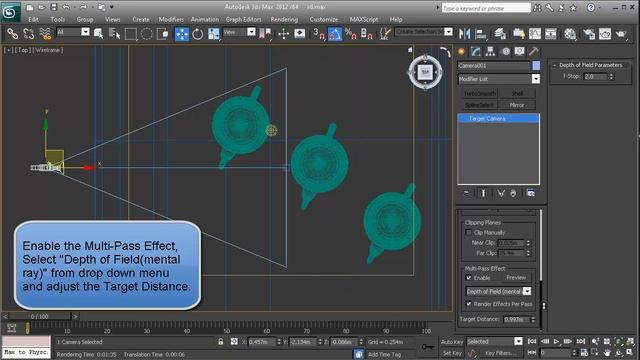
Task: Click the time slider showing 0 / 100
Action: click(x=40, y=316)
